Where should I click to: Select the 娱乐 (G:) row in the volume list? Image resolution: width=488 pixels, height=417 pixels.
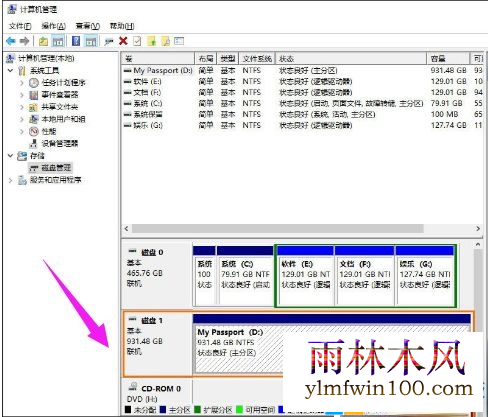[302, 125]
